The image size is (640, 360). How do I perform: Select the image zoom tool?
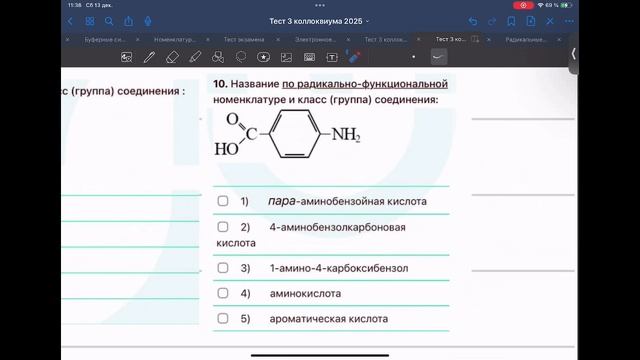[127, 57]
